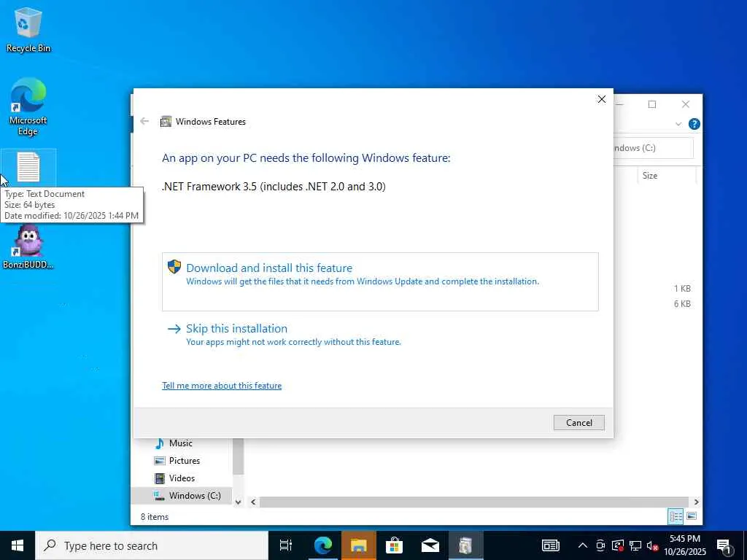Screen dimensions: 747x560
Task: Click the File Explorer address box showing Windows (C:)
Action: tap(653, 148)
